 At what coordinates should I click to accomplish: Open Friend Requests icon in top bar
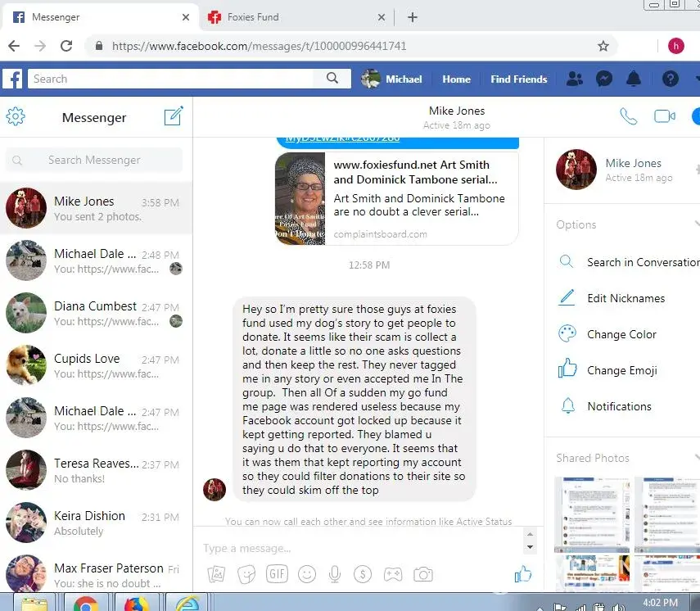[x=575, y=79]
